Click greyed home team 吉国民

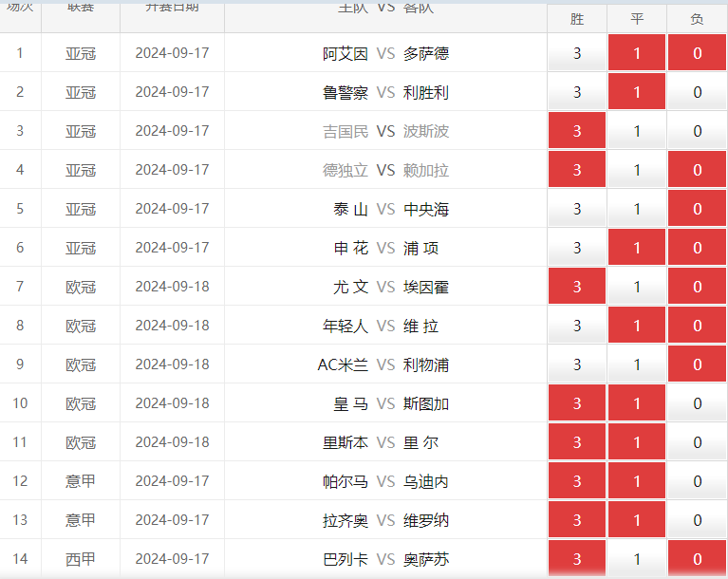tap(345, 132)
